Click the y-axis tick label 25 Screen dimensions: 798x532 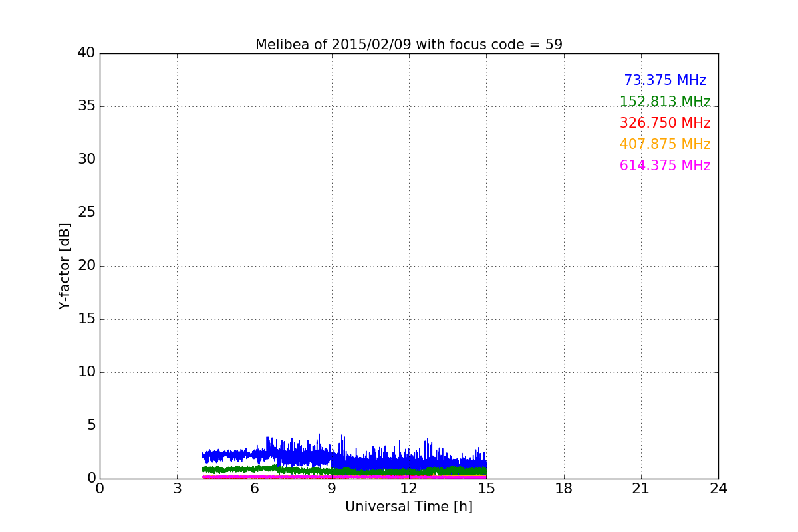(86, 212)
